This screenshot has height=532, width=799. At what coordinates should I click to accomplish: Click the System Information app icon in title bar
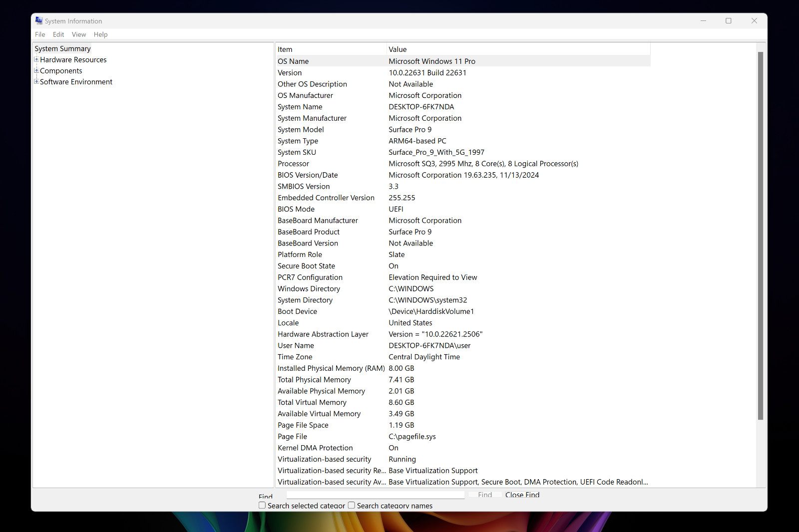[x=39, y=21]
